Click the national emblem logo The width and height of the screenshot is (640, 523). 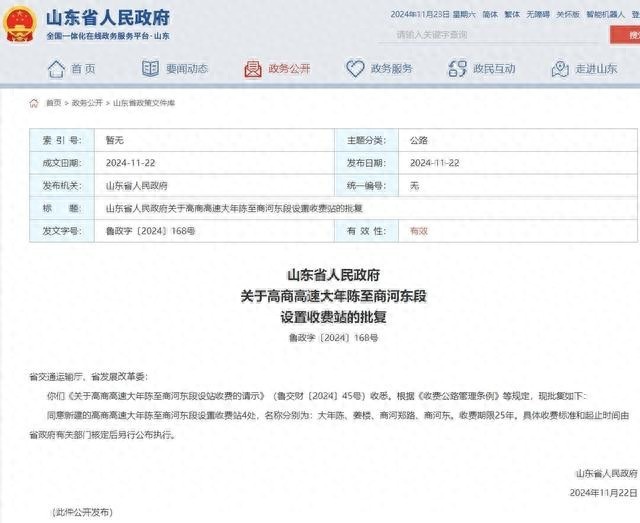click(x=19, y=23)
